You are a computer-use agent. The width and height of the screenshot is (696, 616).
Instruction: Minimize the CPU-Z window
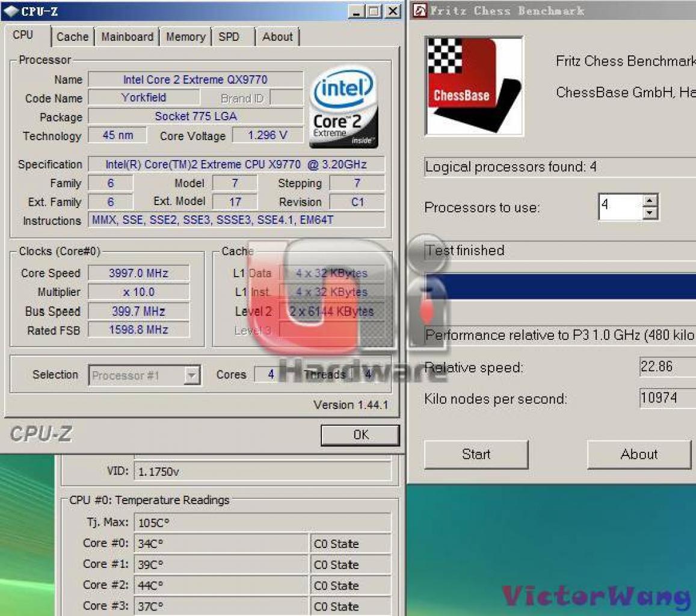tap(356, 11)
